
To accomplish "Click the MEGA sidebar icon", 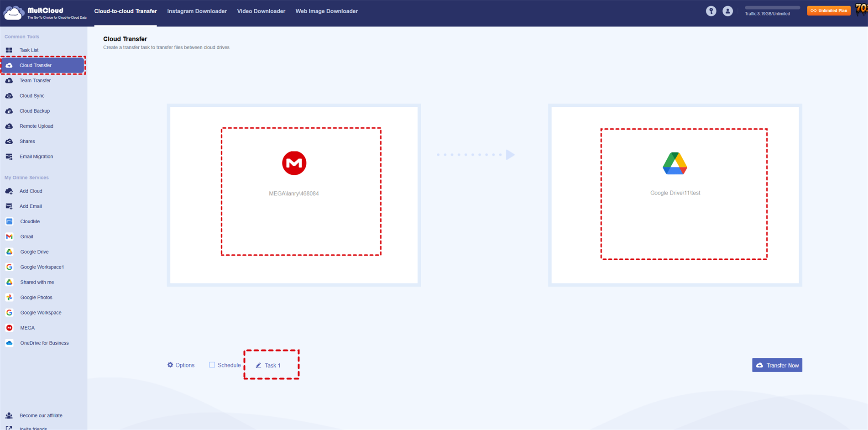I will point(9,328).
